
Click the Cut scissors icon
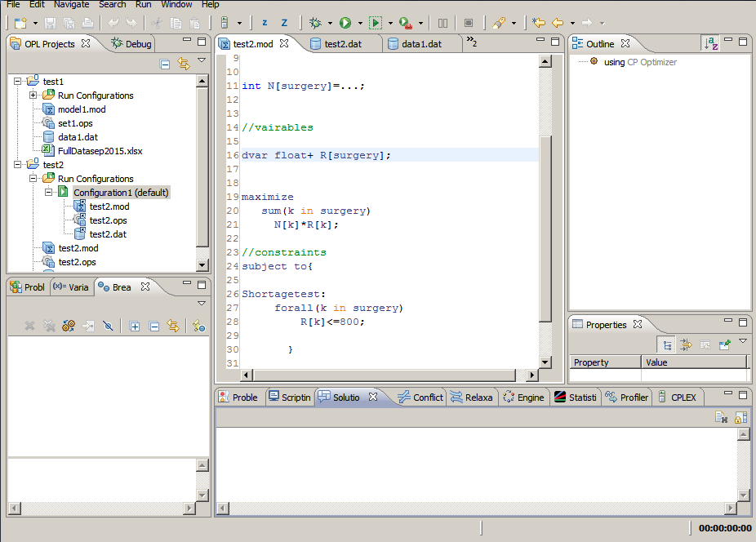tap(157, 23)
